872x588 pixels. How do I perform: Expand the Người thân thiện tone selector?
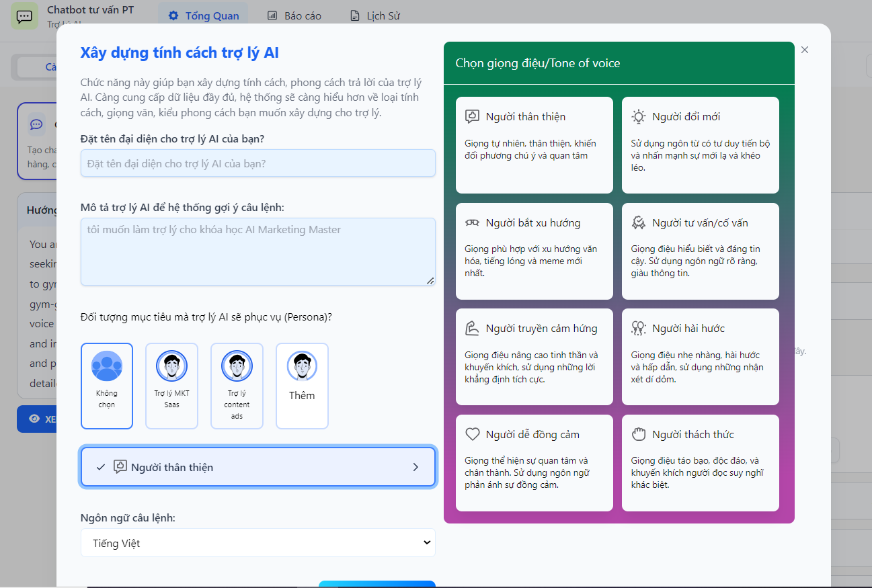[257, 467]
